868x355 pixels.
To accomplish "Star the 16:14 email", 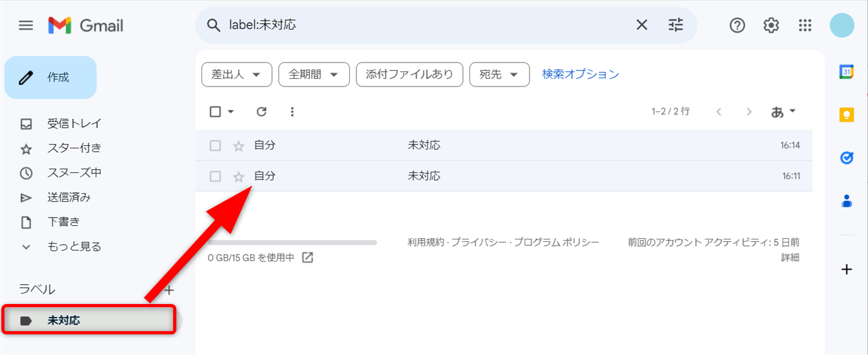I will click(x=238, y=146).
